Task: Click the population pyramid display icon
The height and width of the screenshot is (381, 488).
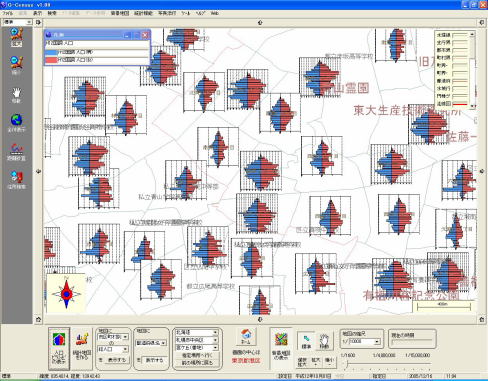Action: [59, 348]
